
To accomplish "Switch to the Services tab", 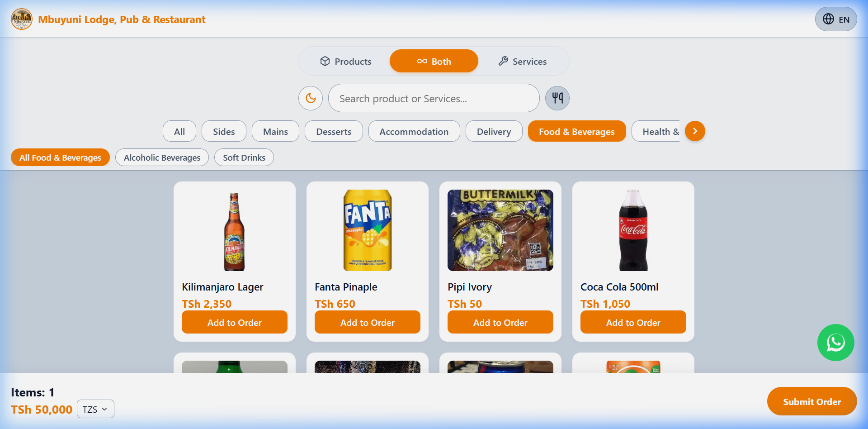I will pyautogui.click(x=523, y=61).
